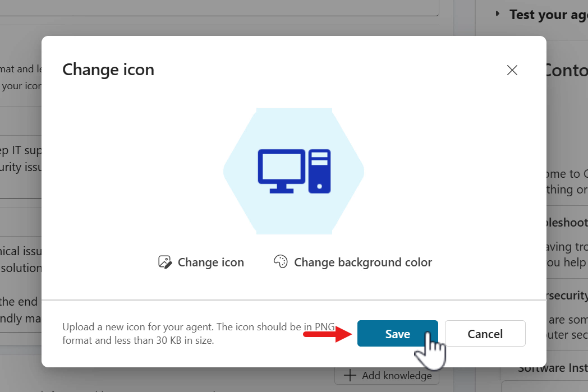Save the new agent icon
The width and height of the screenshot is (588, 392).
(397, 333)
